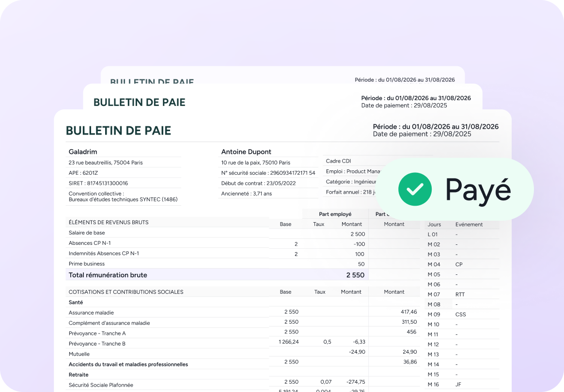The image size is (564, 392).
Task: Click the Payé status label text
Action: (478, 190)
